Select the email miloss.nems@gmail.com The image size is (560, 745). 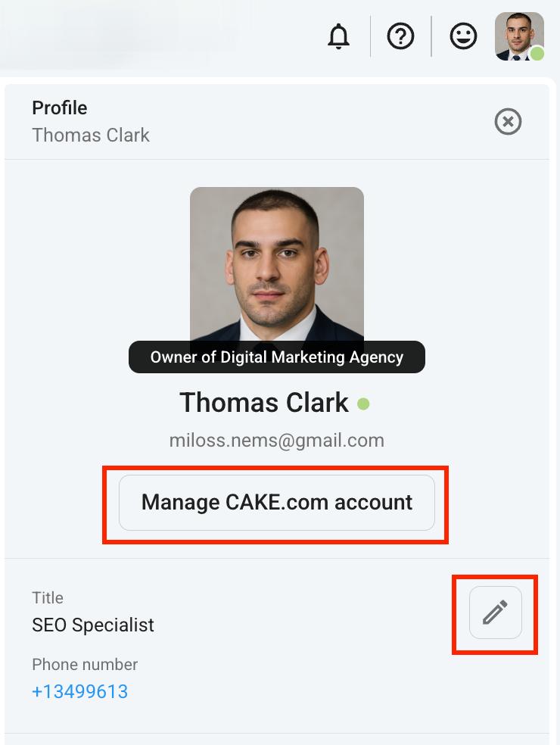tap(276, 440)
